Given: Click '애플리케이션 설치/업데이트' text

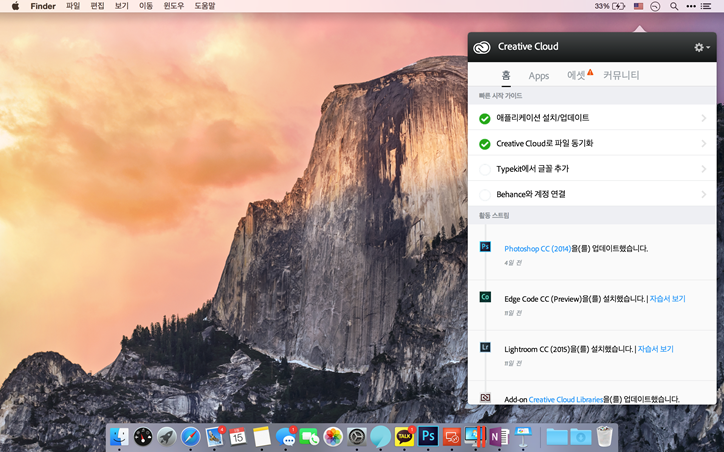Looking at the screenshot, I should coord(543,118).
